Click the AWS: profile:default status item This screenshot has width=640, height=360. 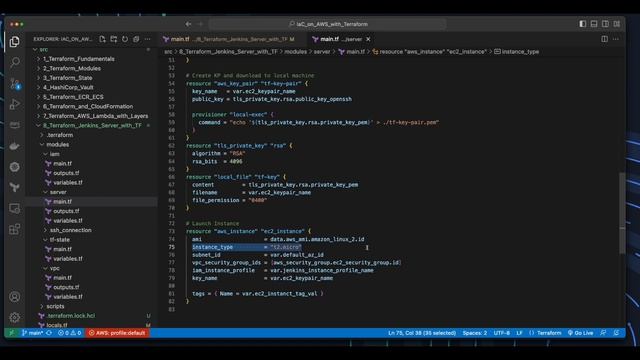click(117, 333)
